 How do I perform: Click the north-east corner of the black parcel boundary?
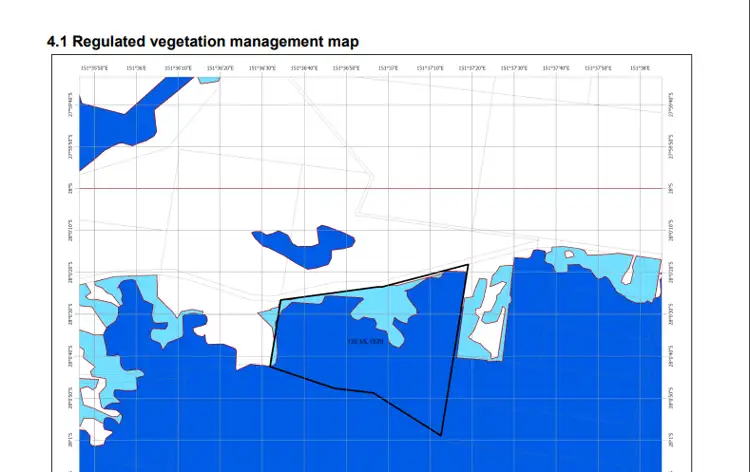pyautogui.click(x=468, y=265)
